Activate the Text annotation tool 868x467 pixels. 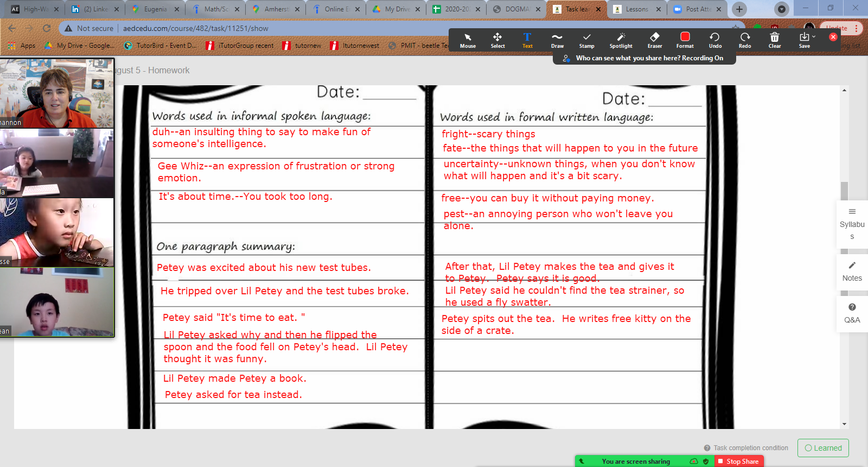(x=527, y=40)
